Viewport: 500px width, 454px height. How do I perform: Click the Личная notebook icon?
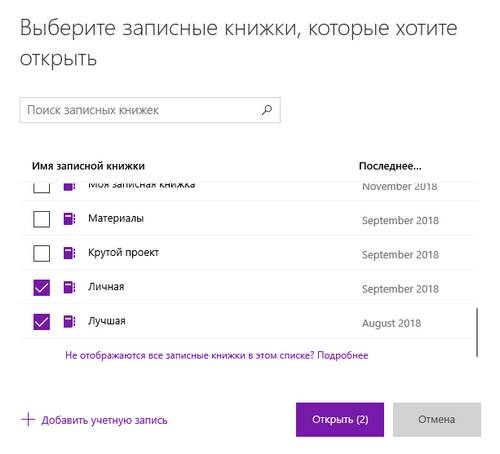point(69,287)
